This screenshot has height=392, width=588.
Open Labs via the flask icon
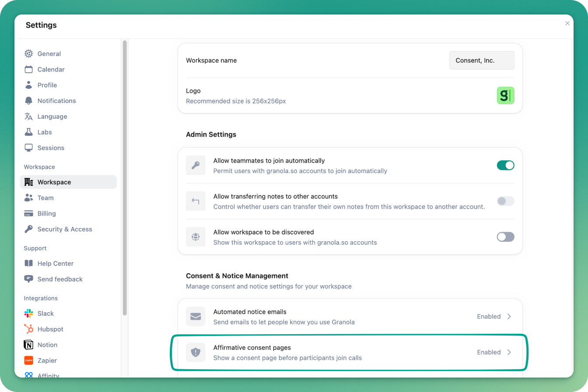coord(28,132)
